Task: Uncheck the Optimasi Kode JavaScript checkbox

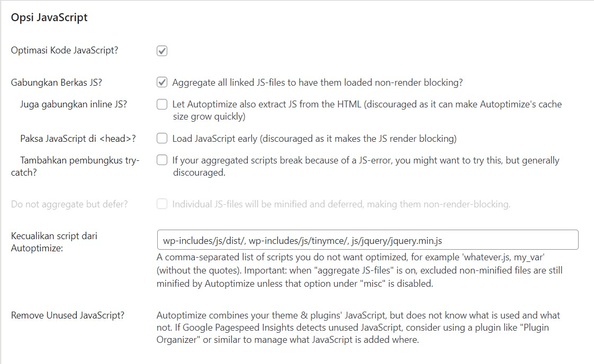Action: click(161, 50)
